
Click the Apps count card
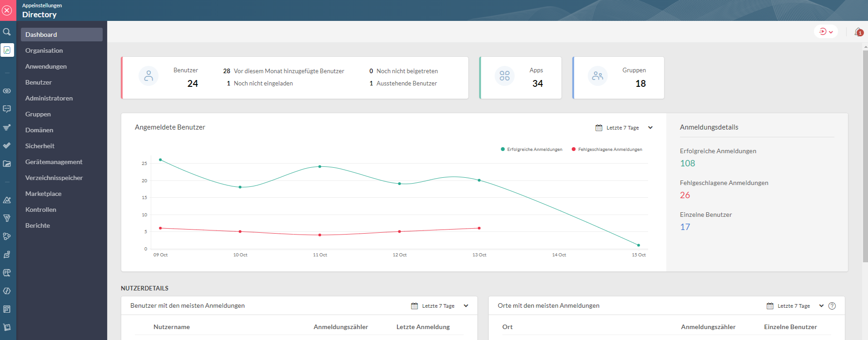[521, 78]
